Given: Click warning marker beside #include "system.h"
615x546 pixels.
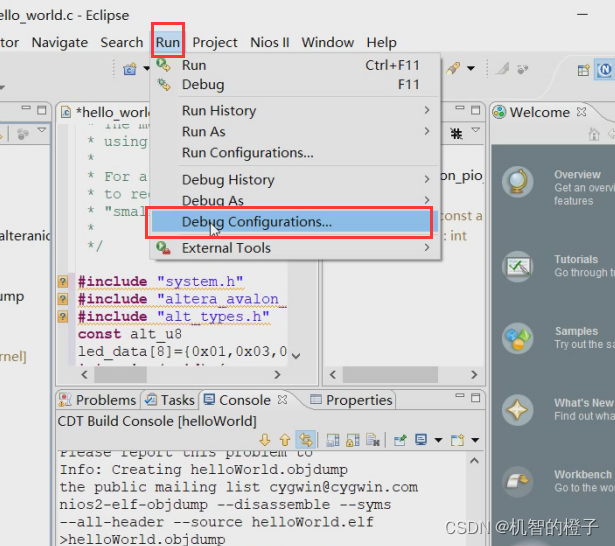Looking at the screenshot, I should [63, 282].
